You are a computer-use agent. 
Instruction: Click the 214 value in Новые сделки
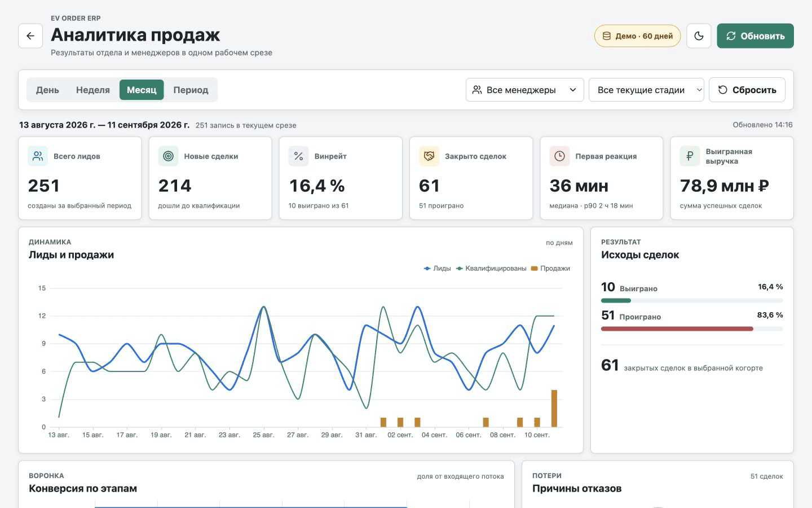tap(175, 186)
